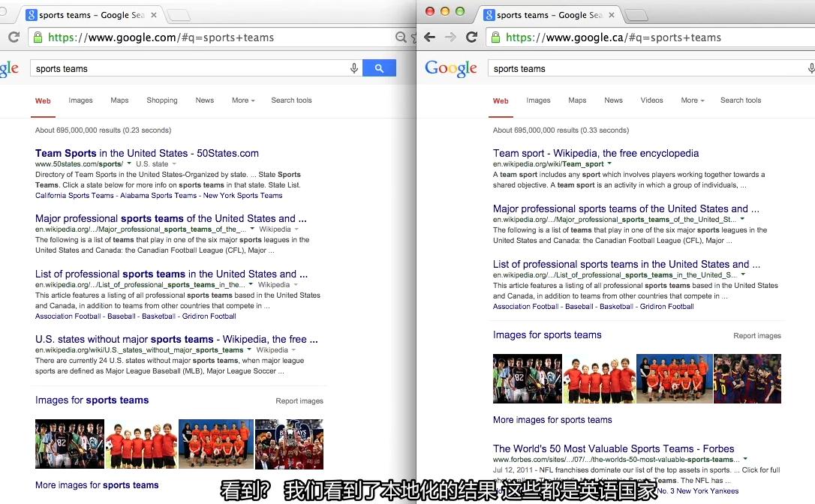This screenshot has height=504, width=815.
Task: Open trophy celebration thumbnail in google.com window
Action: click(290, 444)
